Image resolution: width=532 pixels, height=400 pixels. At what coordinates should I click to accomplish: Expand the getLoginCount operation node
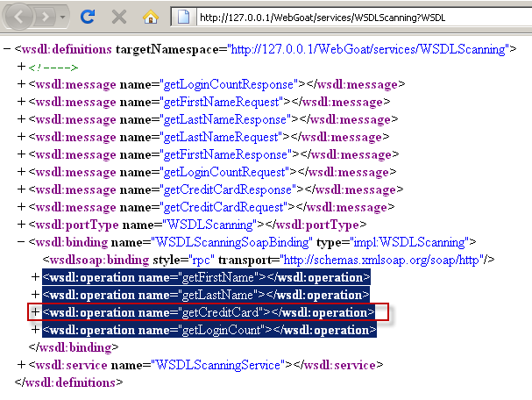point(35,330)
